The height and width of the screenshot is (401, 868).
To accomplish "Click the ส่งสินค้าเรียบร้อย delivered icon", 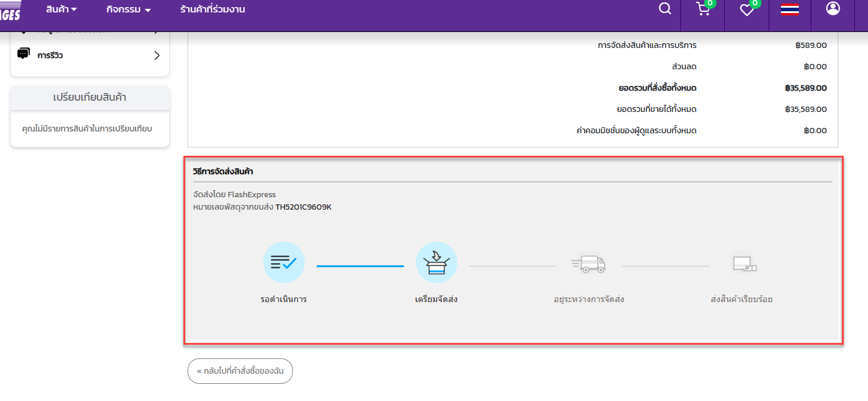I will pos(742,264).
